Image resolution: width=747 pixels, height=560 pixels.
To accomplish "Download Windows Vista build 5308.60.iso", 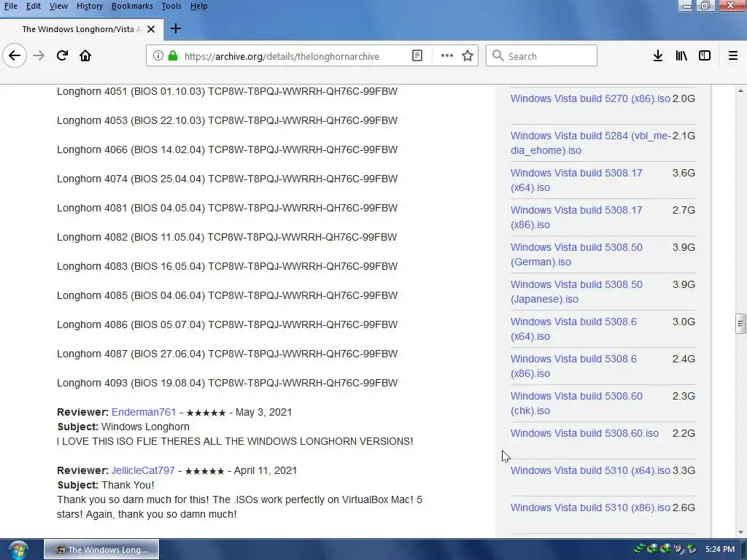I will point(584,433).
